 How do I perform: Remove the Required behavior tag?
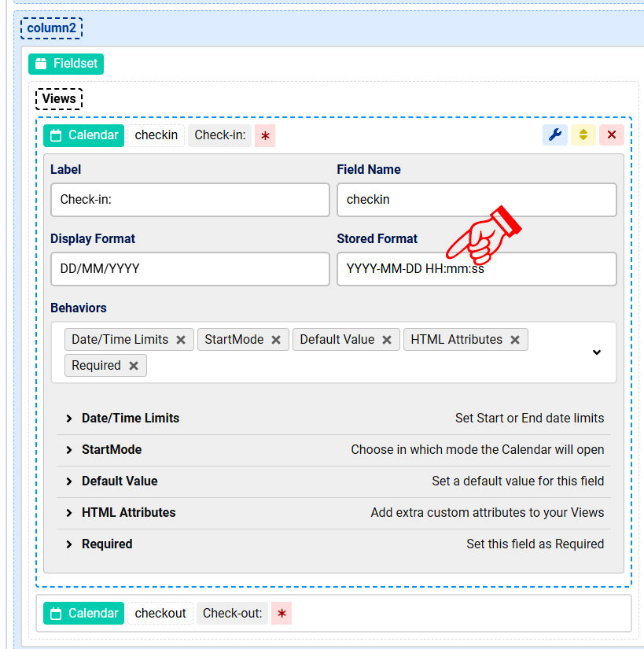coord(134,366)
